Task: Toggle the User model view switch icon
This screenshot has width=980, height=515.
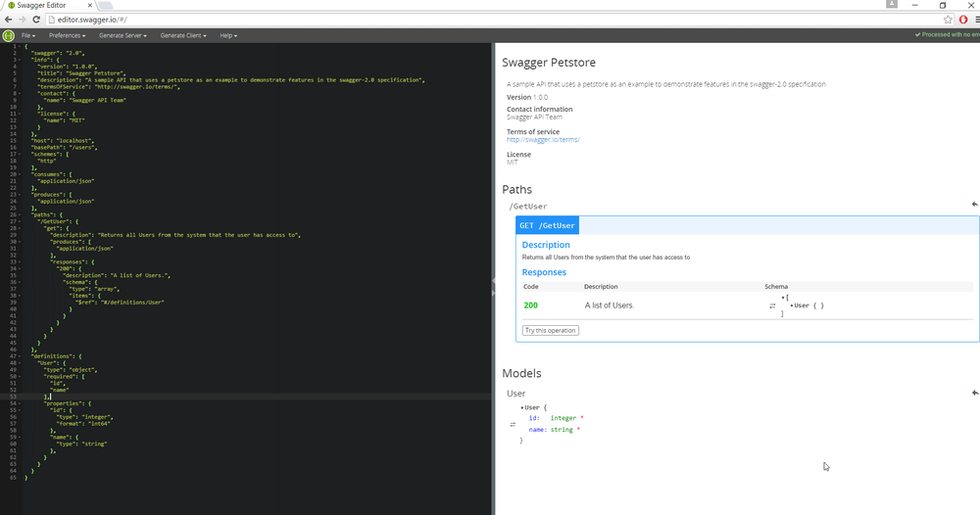Action: (x=513, y=425)
